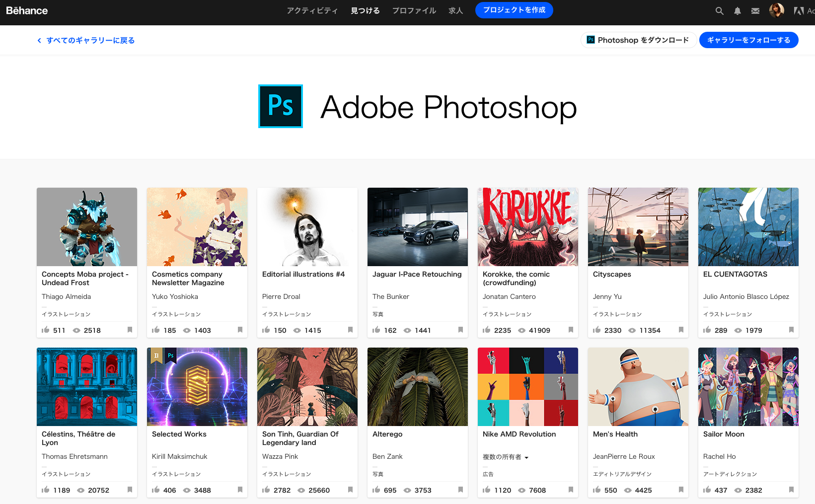This screenshot has width=815, height=504.
Task: Bookmark Nike AMD Revolution card
Action: (571, 490)
